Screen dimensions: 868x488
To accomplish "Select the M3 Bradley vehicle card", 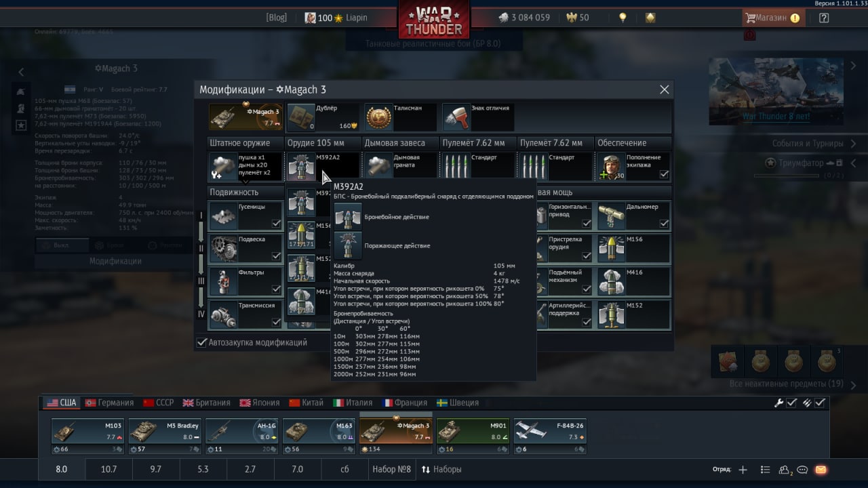I will [x=165, y=436].
